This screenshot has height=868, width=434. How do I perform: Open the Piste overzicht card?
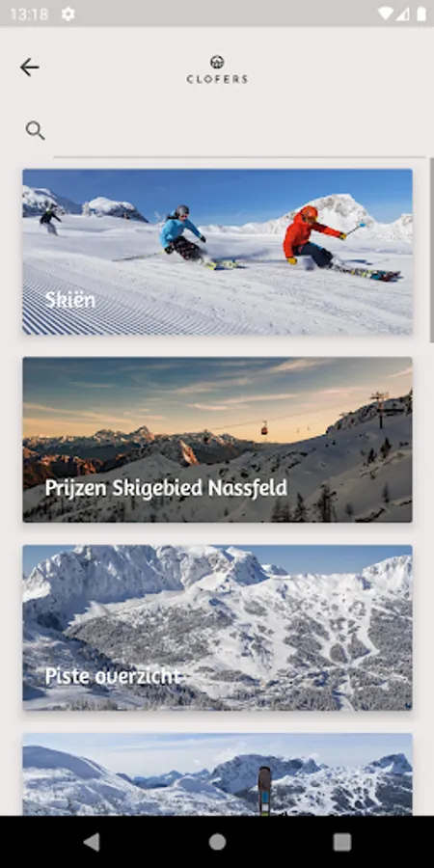(x=218, y=627)
